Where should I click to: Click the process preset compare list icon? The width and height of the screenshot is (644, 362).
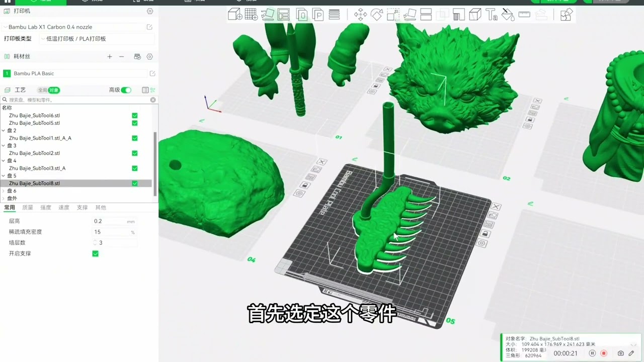coord(145,90)
